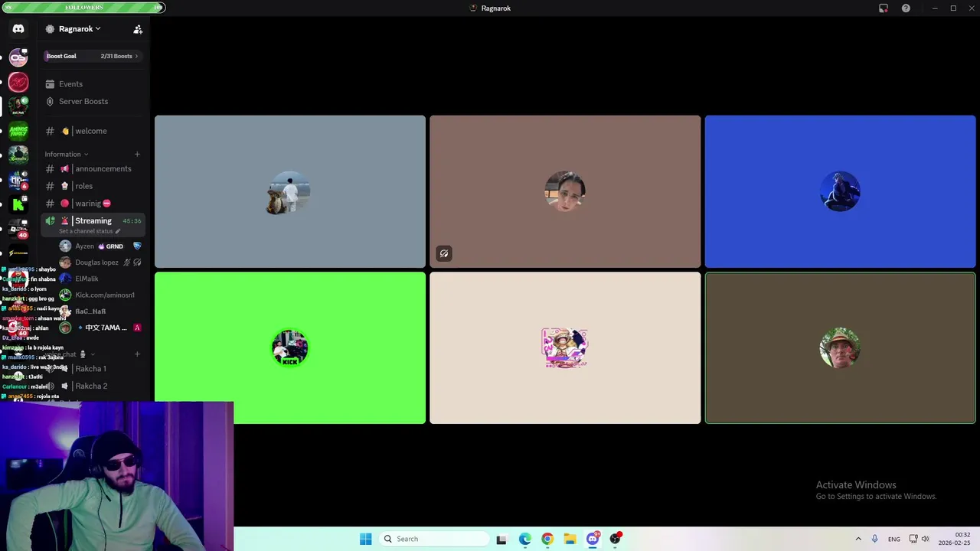
Task: Select the brown participant tile with face avatar
Action: 565,191
